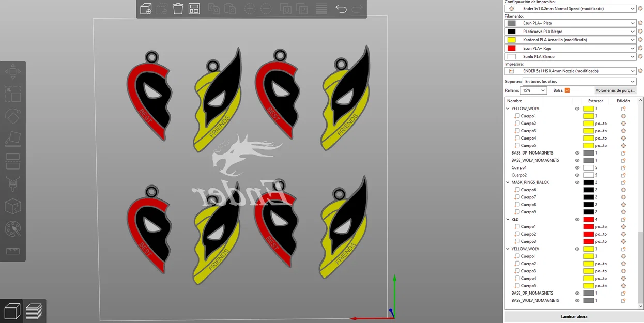Click the Variable layer height icon
The width and height of the screenshot is (644, 323).
coord(321,9)
